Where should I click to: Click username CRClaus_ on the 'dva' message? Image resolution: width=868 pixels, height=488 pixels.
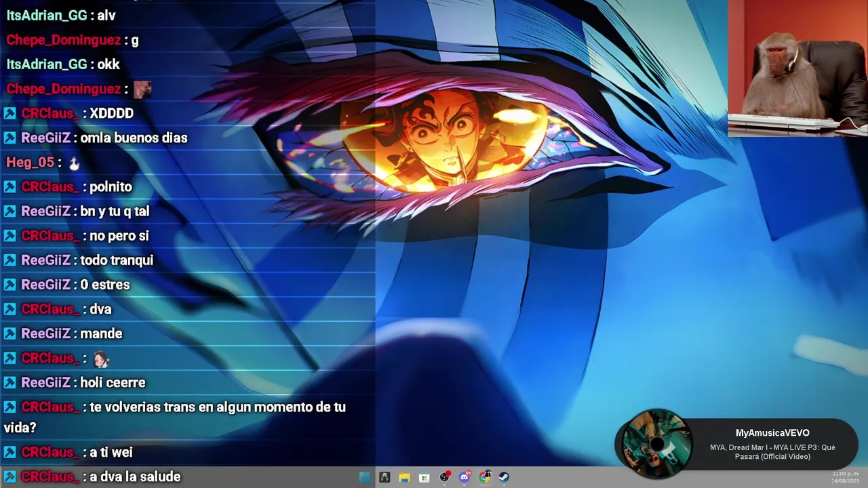(50, 309)
